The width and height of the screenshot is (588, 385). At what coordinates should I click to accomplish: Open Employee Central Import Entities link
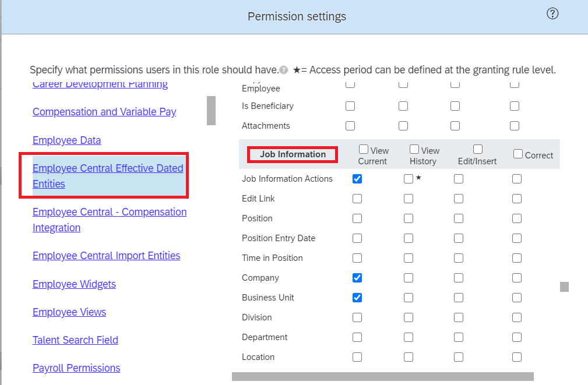click(x=107, y=256)
